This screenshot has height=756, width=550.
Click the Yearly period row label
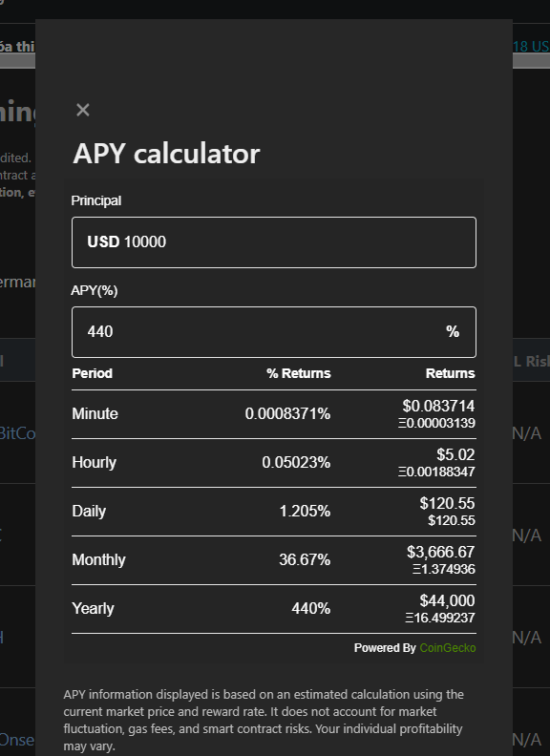[x=94, y=608]
